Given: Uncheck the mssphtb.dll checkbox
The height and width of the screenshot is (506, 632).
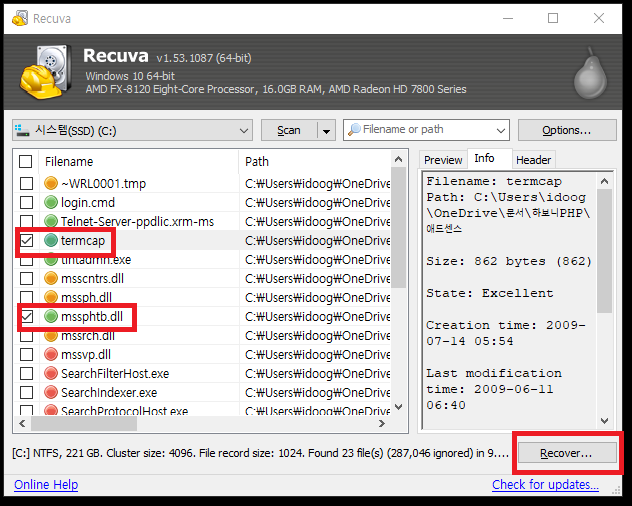Looking at the screenshot, I should pyautogui.click(x=27, y=317).
